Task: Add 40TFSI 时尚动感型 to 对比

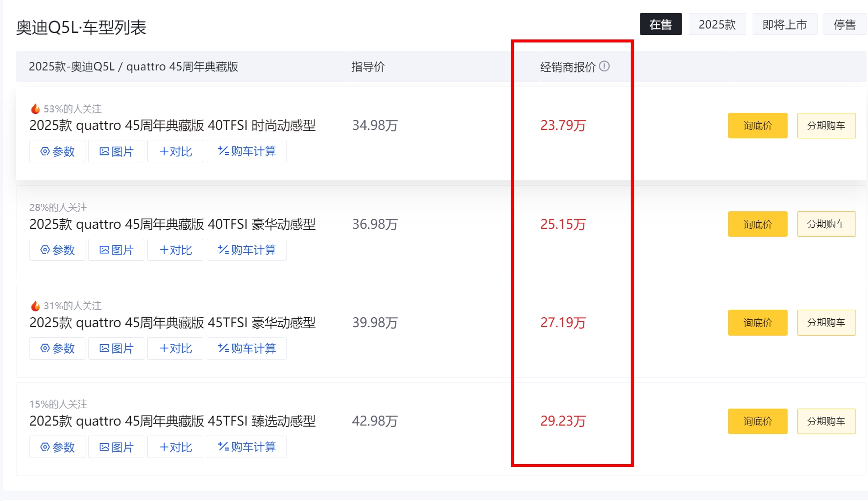Action: 175,151
